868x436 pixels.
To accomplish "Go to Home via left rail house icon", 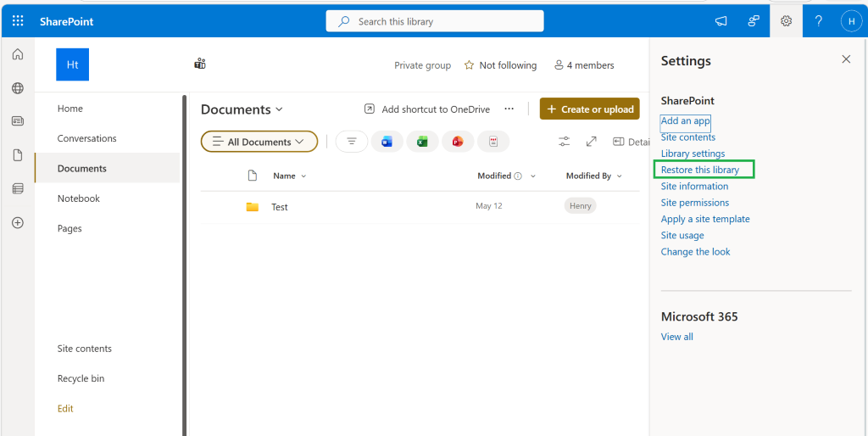I will tap(18, 54).
